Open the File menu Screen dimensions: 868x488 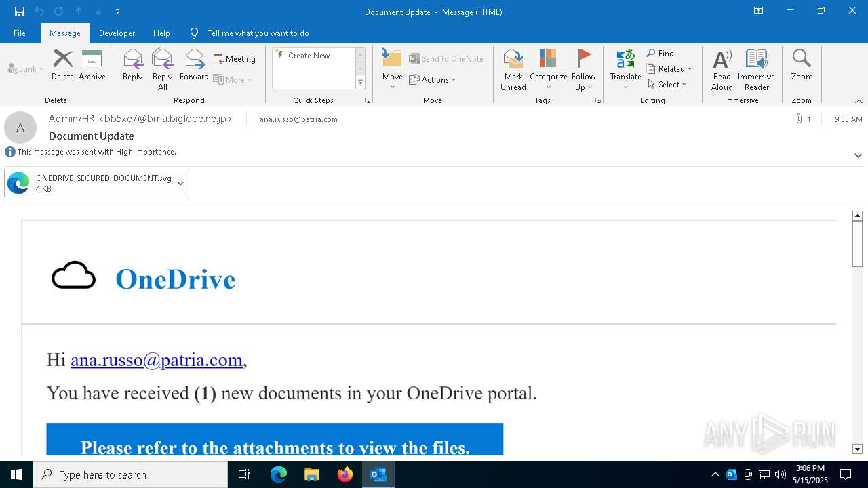[20, 33]
